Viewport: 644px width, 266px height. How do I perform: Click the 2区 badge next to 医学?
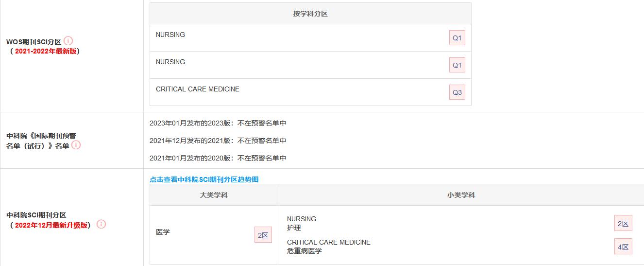[x=263, y=235]
